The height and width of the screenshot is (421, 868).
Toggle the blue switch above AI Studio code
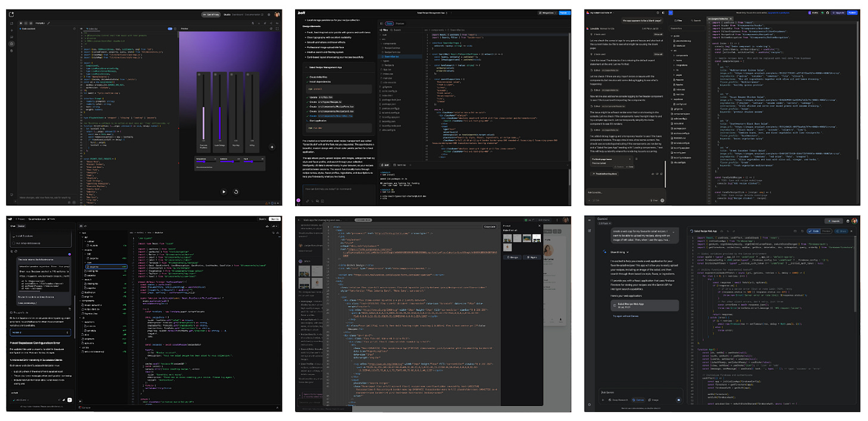170,29
